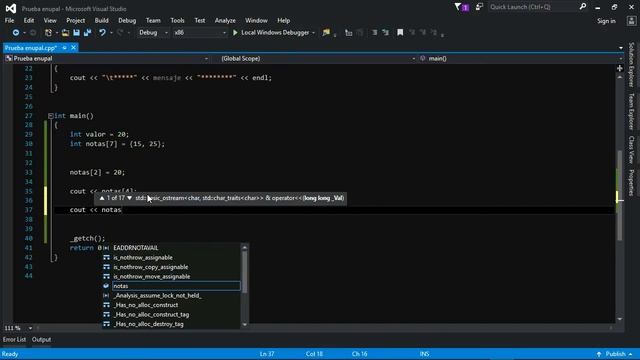Viewport: 640px width, 360px height.
Task: Close the Prueba enupal.cpp tab
Action: [73, 48]
